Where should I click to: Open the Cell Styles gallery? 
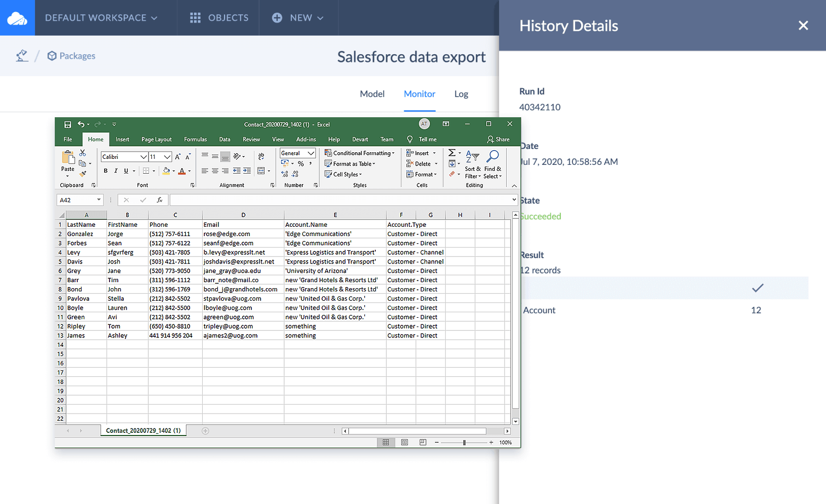pyautogui.click(x=343, y=174)
